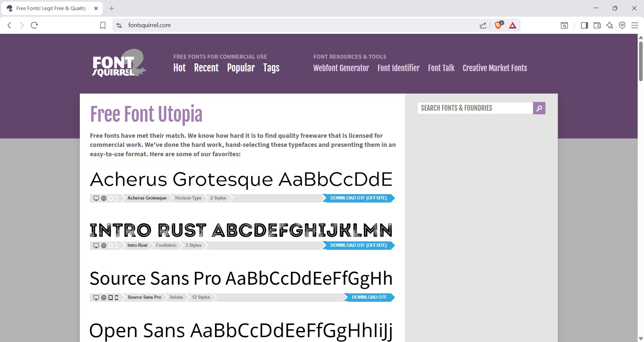
Task: Click the share page icon
Action: click(x=483, y=25)
